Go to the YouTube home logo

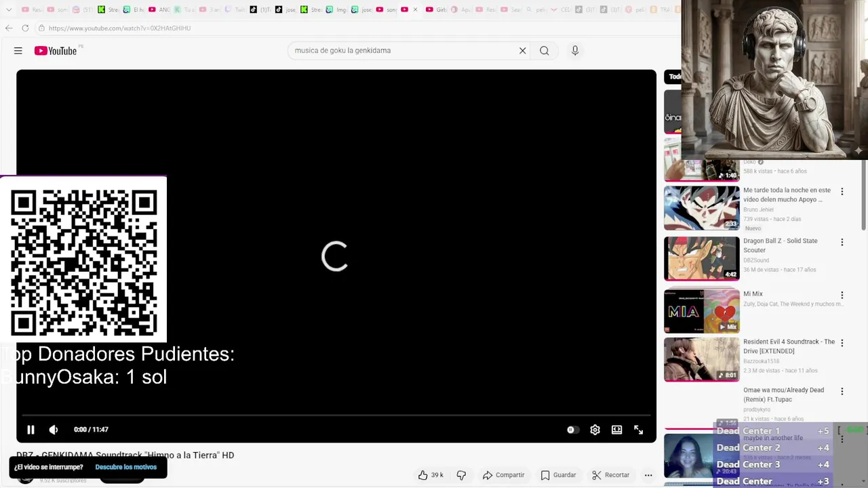(x=56, y=51)
